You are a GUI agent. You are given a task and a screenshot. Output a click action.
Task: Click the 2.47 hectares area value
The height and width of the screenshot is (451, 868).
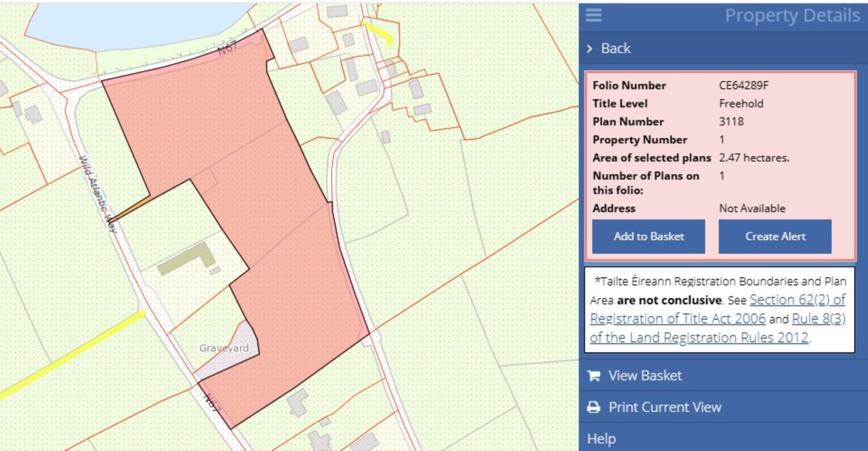pyautogui.click(x=754, y=158)
